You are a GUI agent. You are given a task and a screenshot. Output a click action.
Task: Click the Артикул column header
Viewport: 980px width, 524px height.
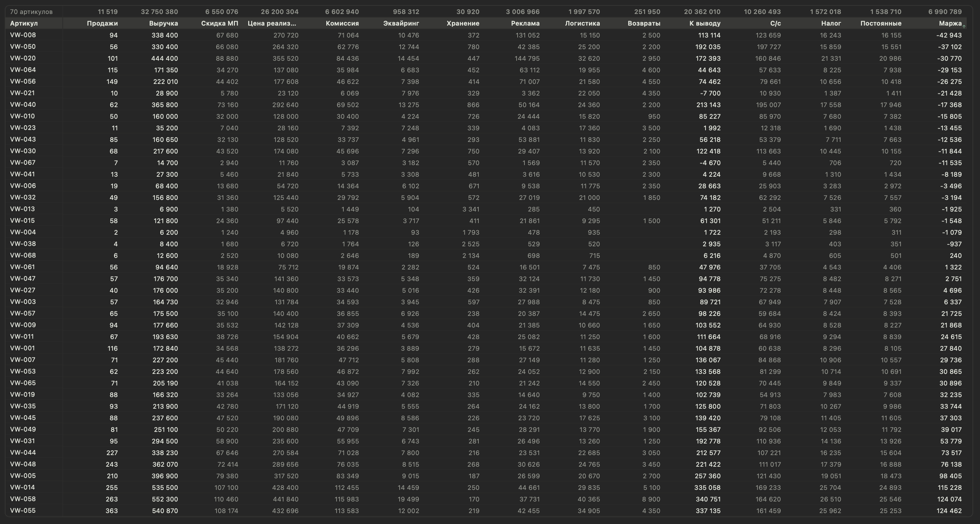(24, 23)
